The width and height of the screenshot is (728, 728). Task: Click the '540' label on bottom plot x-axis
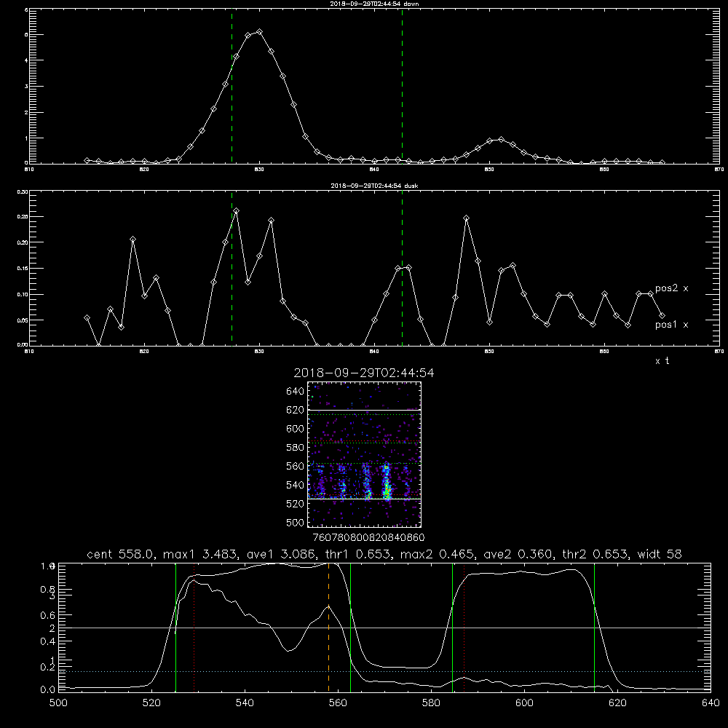point(245,703)
